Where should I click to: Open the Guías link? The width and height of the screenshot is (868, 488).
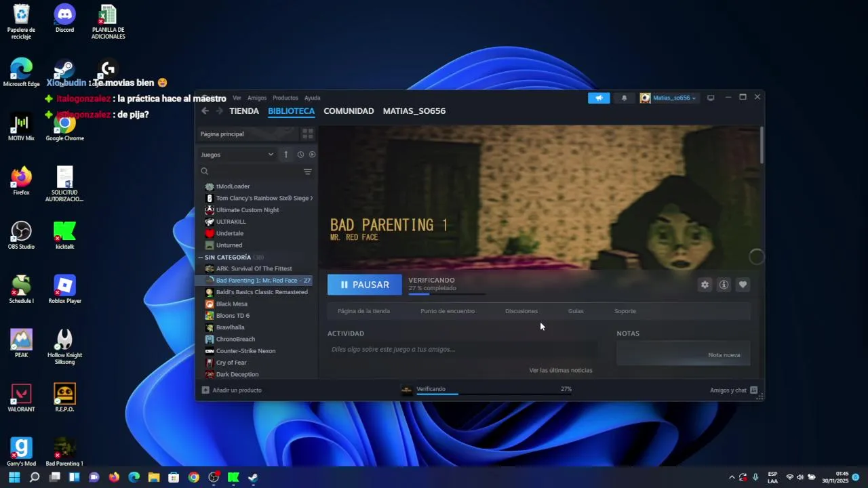tap(576, 311)
